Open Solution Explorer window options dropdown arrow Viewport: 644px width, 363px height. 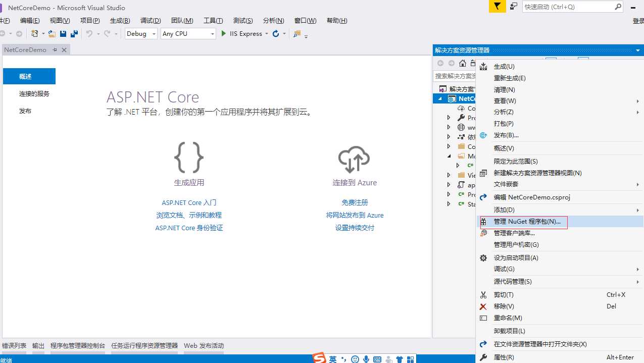[x=638, y=50]
